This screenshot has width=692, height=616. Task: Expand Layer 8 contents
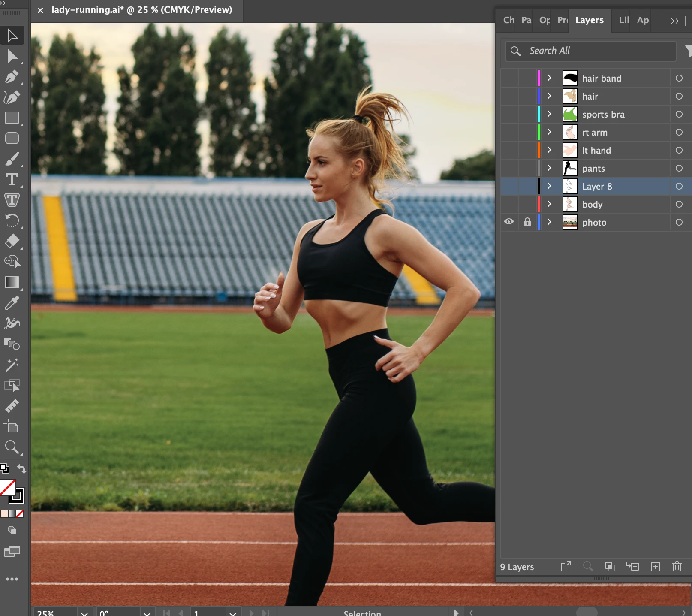pyautogui.click(x=549, y=186)
